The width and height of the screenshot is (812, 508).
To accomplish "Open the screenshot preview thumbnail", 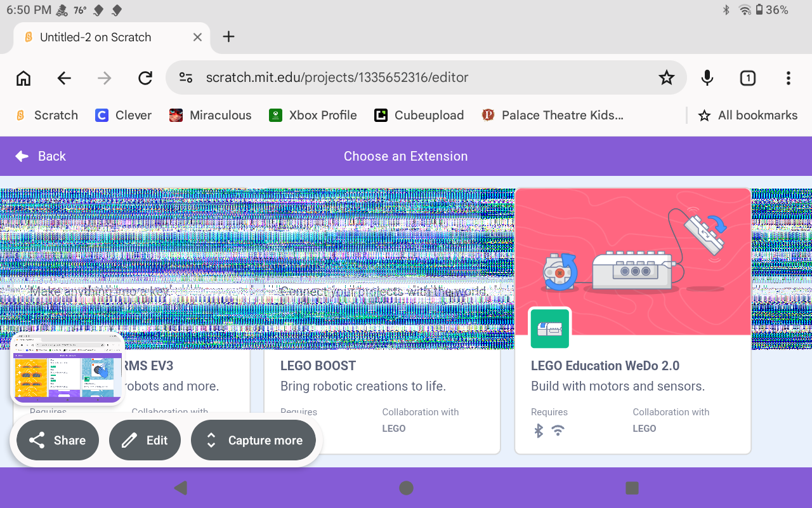I will pyautogui.click(x=67, y=368).
